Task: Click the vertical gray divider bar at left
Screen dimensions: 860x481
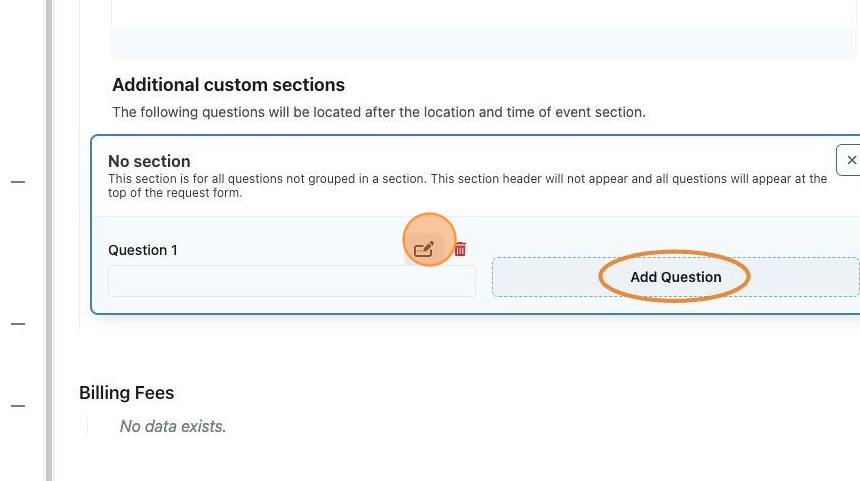Action: pyautogui.click(x=49, y=240)
